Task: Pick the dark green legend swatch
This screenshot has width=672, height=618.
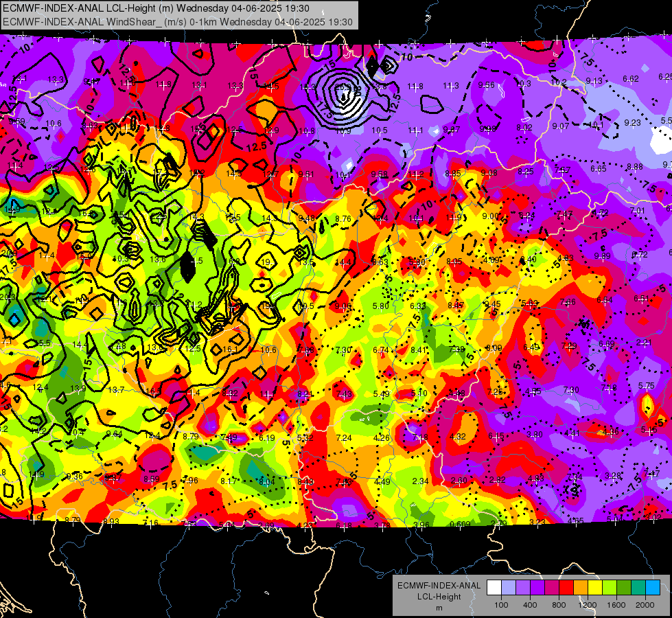Action: pos(624,588)
